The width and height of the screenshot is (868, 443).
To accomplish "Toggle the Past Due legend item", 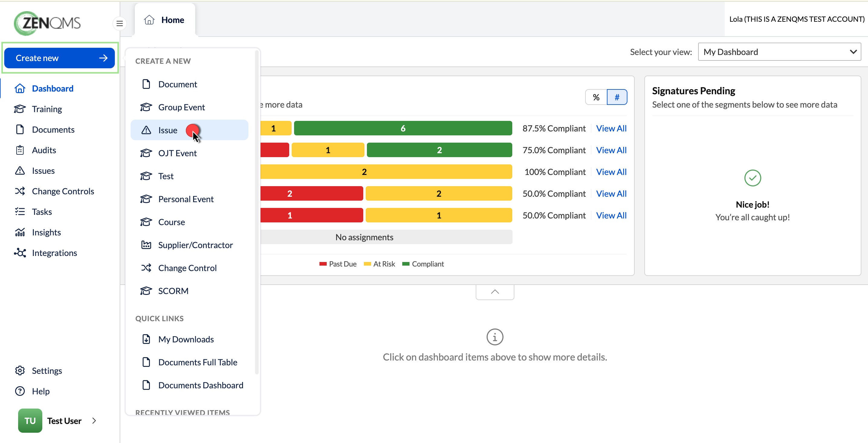I will click(338, 264).
